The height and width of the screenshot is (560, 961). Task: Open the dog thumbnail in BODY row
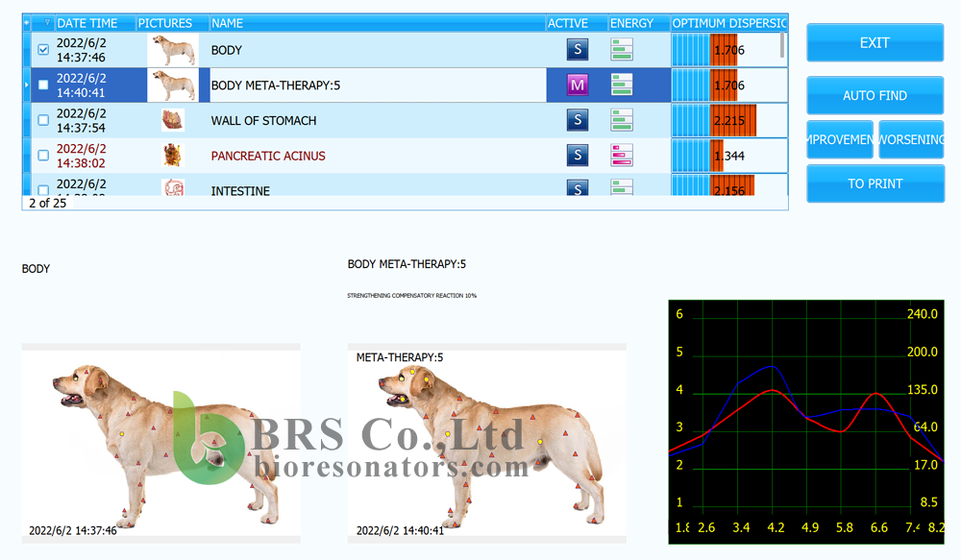(x=173, y=50)
